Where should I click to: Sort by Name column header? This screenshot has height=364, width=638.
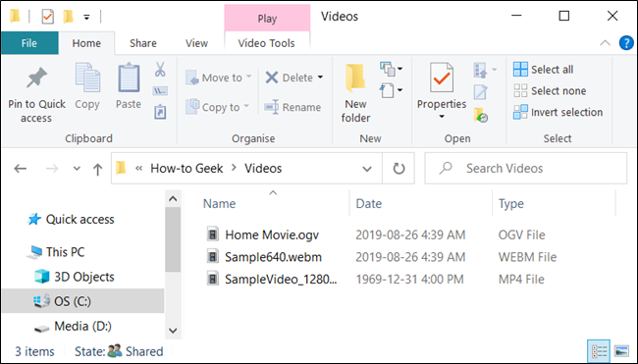pos(219,203)
